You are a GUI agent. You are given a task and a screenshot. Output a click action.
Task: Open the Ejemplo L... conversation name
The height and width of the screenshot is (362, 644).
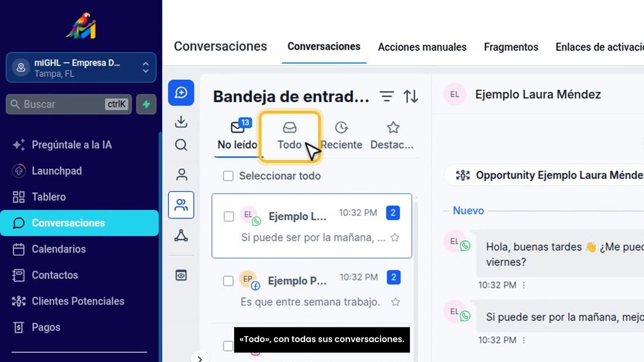tap(297, 217)
